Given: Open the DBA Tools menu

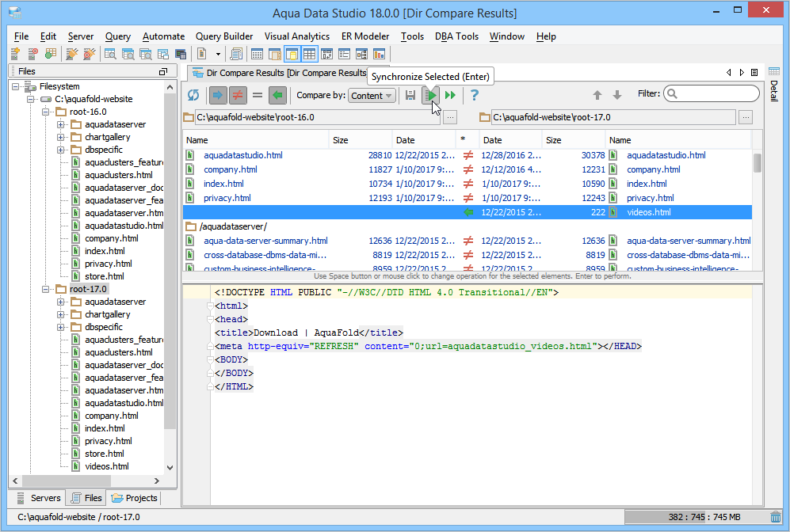Looking at the screenshot, I should coord(456,36).
